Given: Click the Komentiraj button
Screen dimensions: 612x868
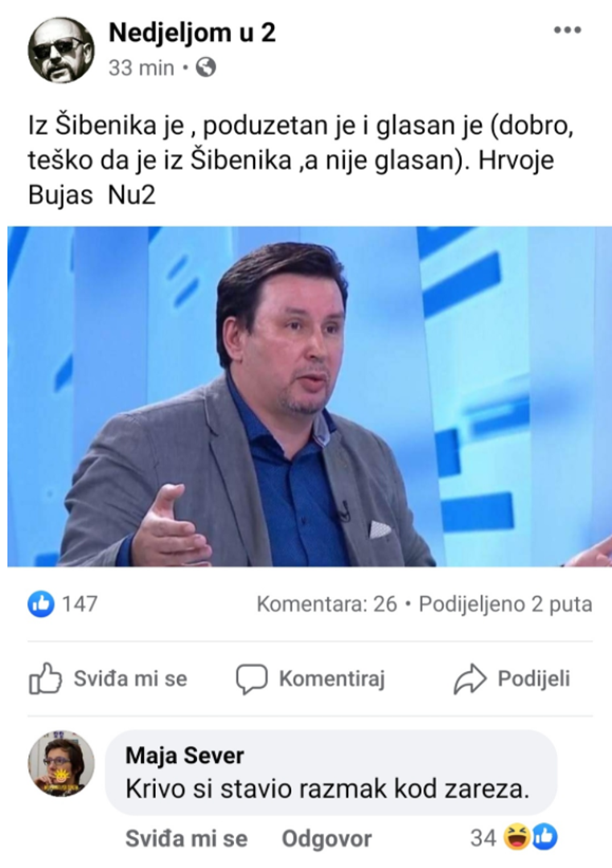Looking at the screenshot, I should 310,678.
